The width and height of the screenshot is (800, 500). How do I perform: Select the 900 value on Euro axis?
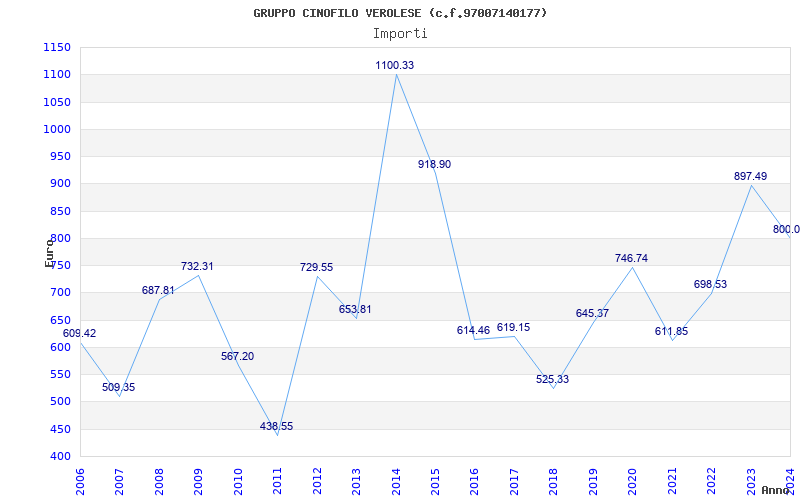(x=60, y=184)
